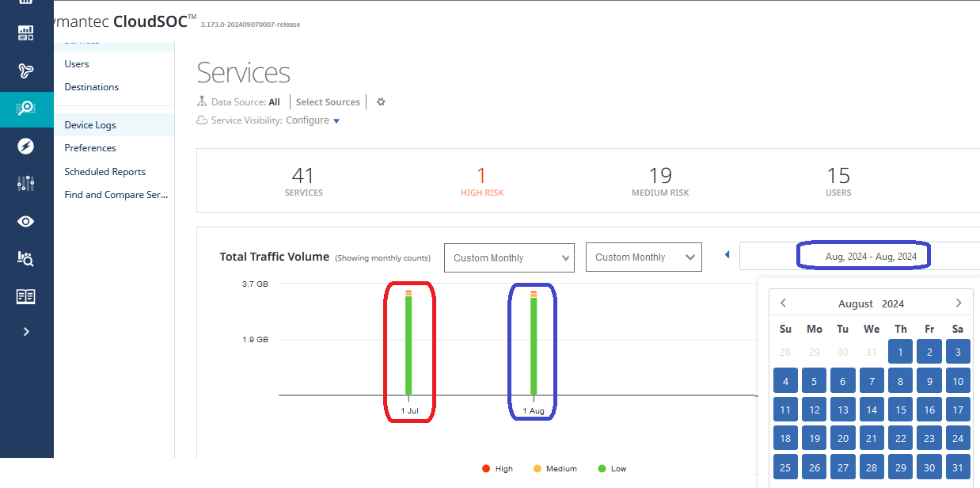The image size is (980, 488).
Task: Open the dashboard icon in left sidebar
Action: (26, 32)
